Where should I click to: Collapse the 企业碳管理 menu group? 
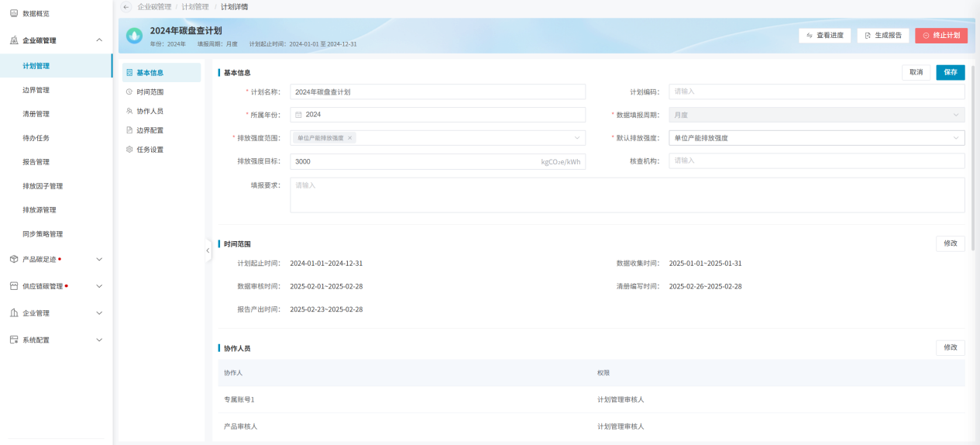click(x=98, y=40)
